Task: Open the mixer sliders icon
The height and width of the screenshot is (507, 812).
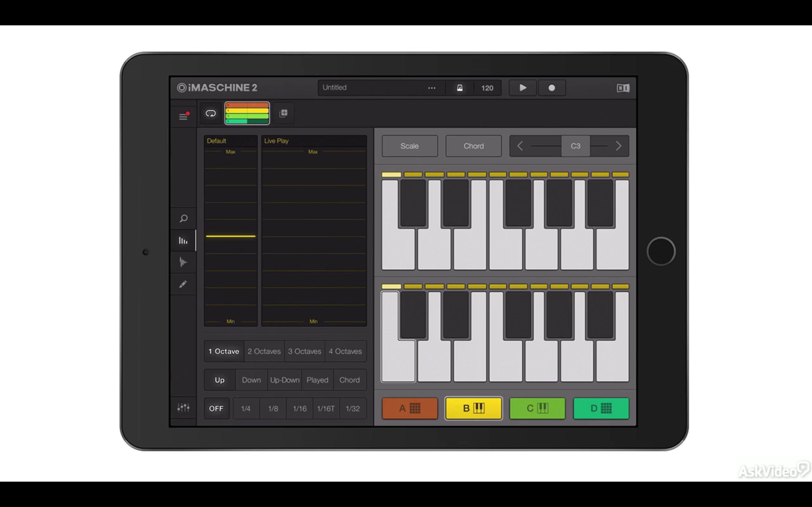Action: tap(183, 408)
